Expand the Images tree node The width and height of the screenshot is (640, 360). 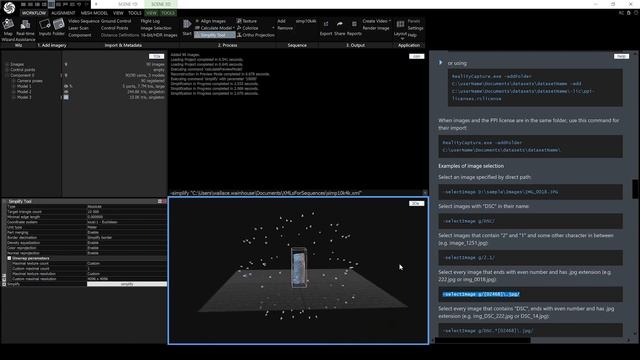point(7,64)
